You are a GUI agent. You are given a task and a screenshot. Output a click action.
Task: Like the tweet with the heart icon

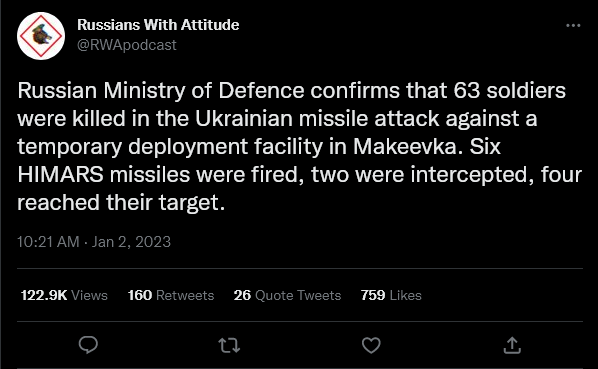(371, 345)
